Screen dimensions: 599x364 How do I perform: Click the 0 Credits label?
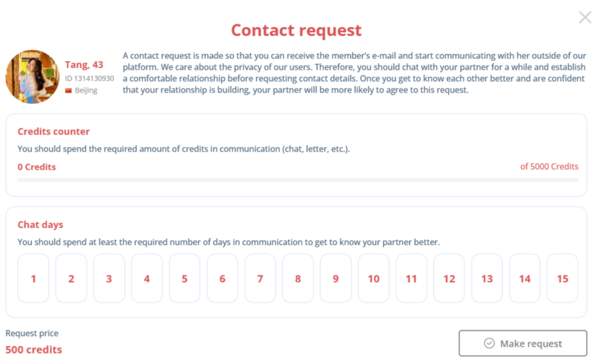pos(36,167)
